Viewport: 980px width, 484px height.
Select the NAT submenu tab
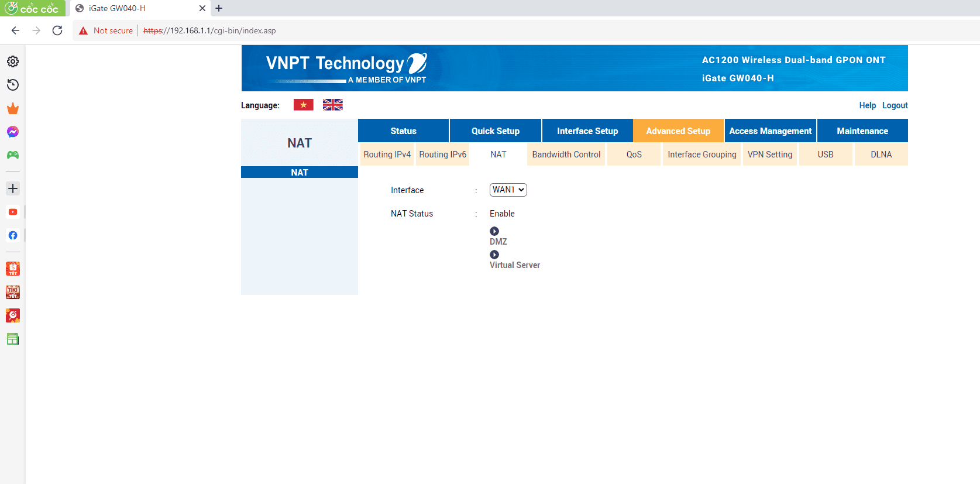click(498, 155)
